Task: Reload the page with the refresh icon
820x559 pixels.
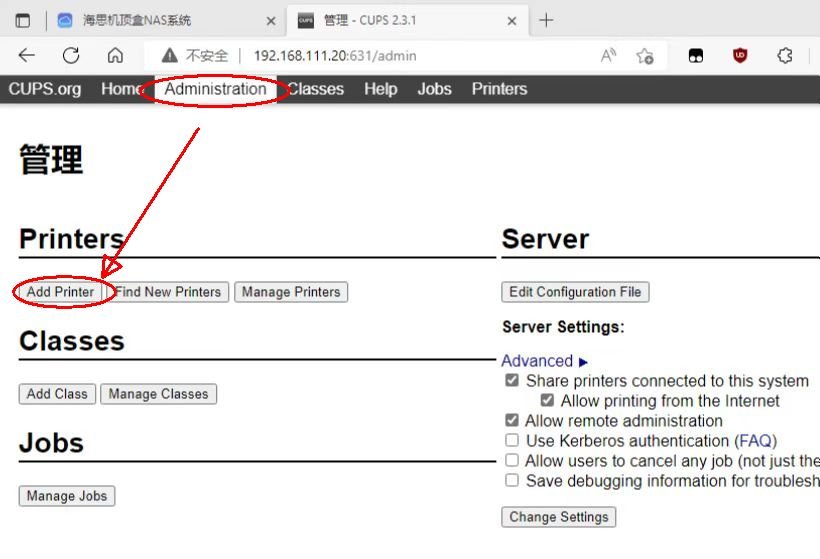Action: tap(71, 56)
